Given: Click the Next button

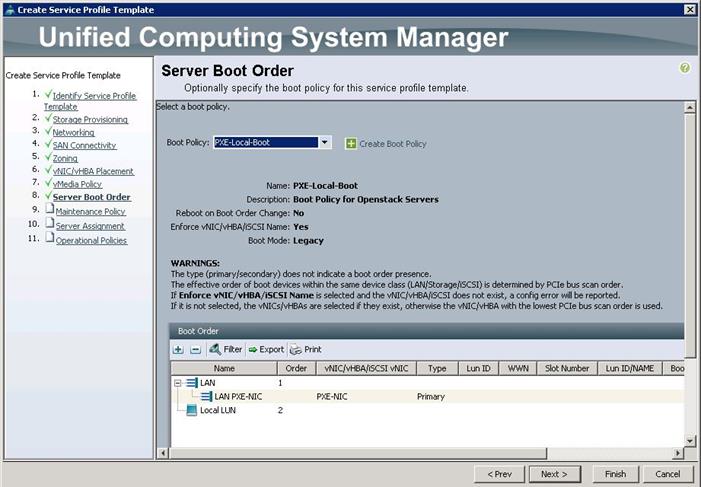Looking at the screenshot, I should 554,474.
